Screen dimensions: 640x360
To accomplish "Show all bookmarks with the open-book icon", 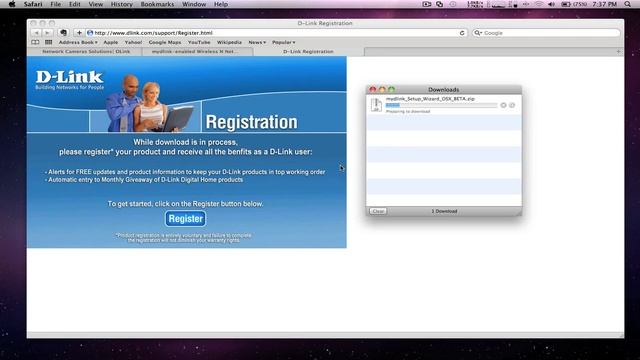I will (35, 42).
